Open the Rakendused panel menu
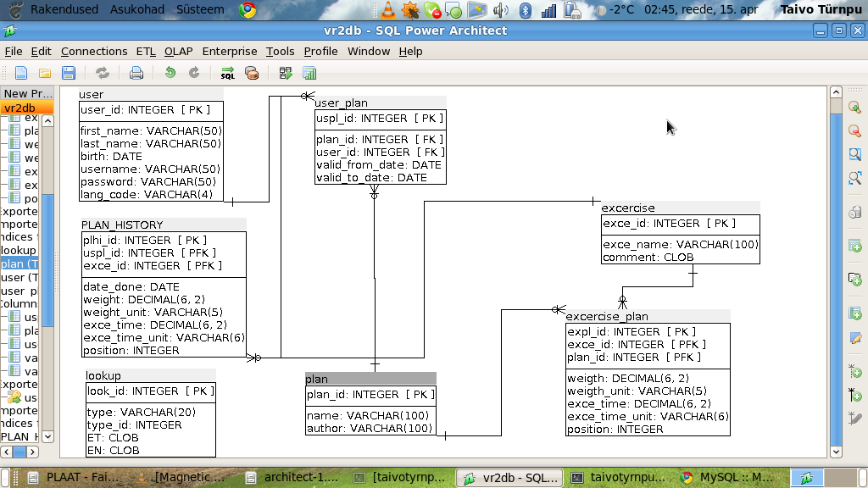This screenshot has height=488, width=868. (x=64, y=9)
